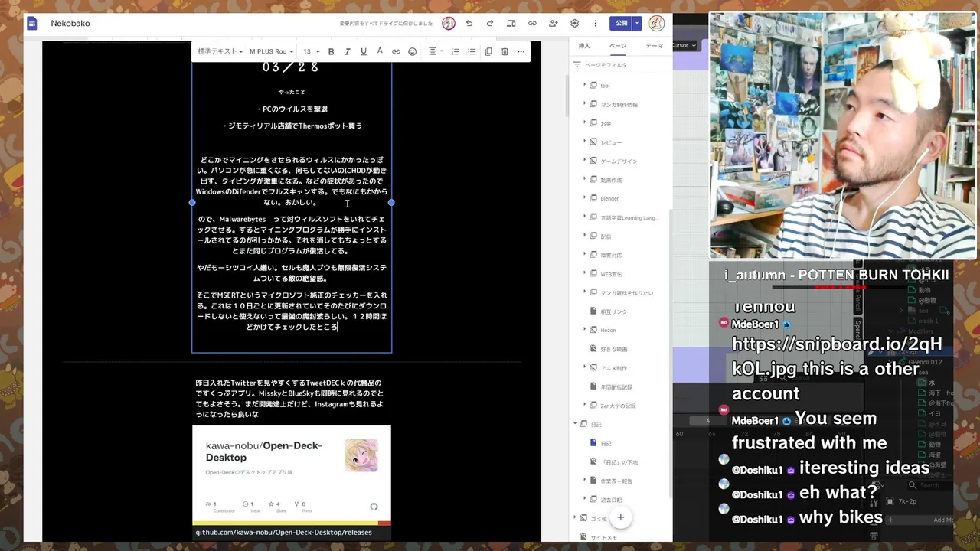Select the ゲームデザイン page
This screenshot has width=980, height=551.
tap(619, 161)
